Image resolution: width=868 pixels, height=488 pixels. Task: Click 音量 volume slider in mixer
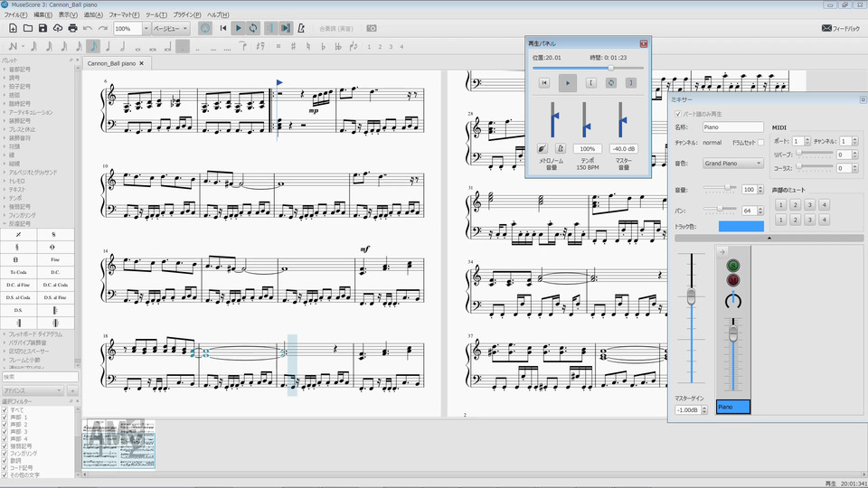720,188
